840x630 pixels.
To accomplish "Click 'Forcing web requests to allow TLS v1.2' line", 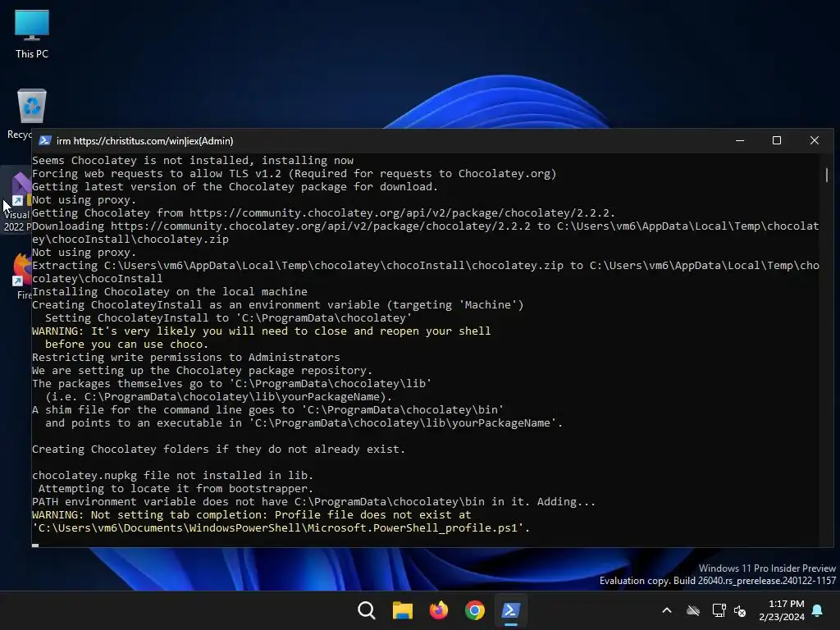I will tap(294, 174).
